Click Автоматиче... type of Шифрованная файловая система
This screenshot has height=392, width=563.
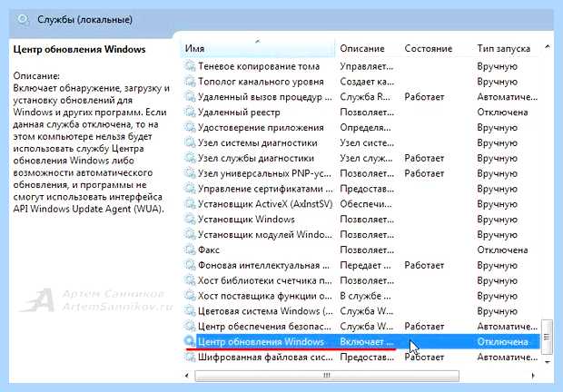pos(507,358)
